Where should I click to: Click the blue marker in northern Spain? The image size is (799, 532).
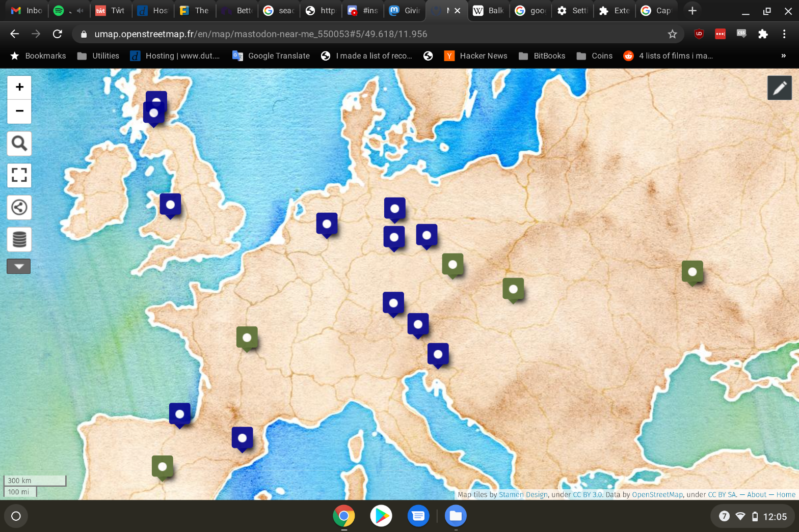[180, 415]
